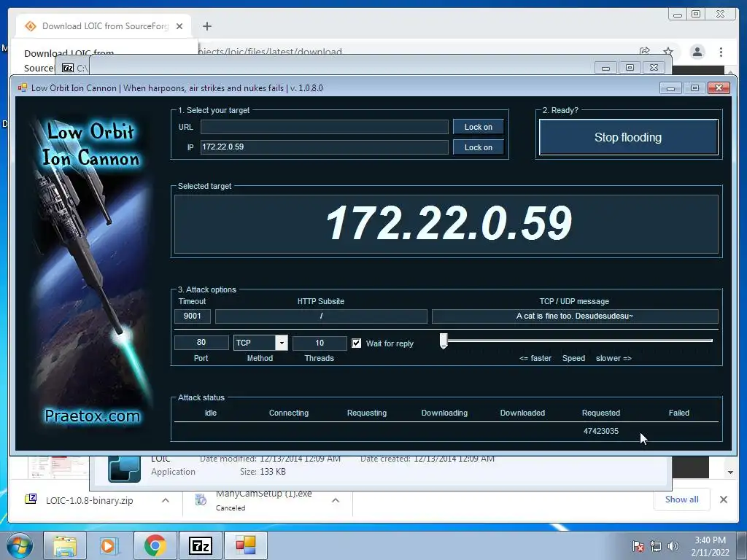The height and width of the screenshot is (560, 747).
Task: Click the Chrome share page icon
Action: coord(645,52)
